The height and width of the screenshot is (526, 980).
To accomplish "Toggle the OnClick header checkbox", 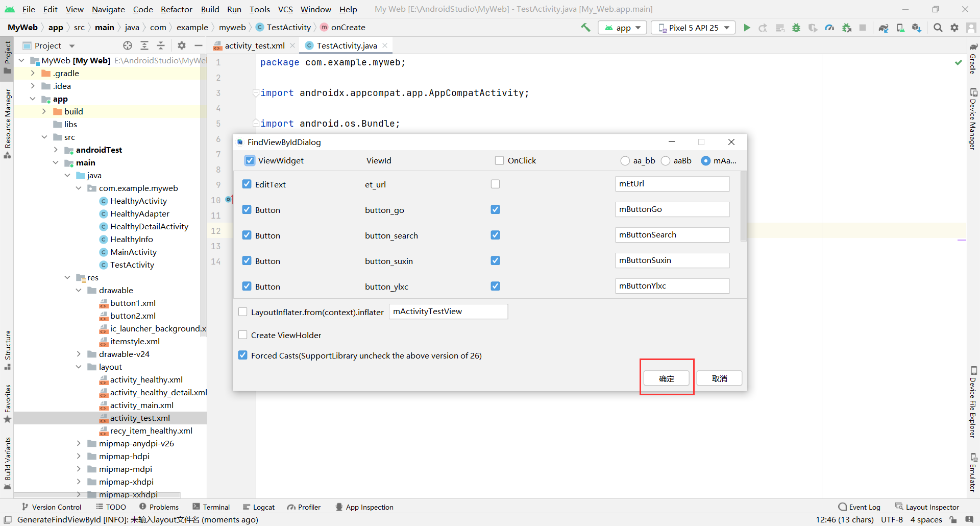I will (x=499, y=160).
